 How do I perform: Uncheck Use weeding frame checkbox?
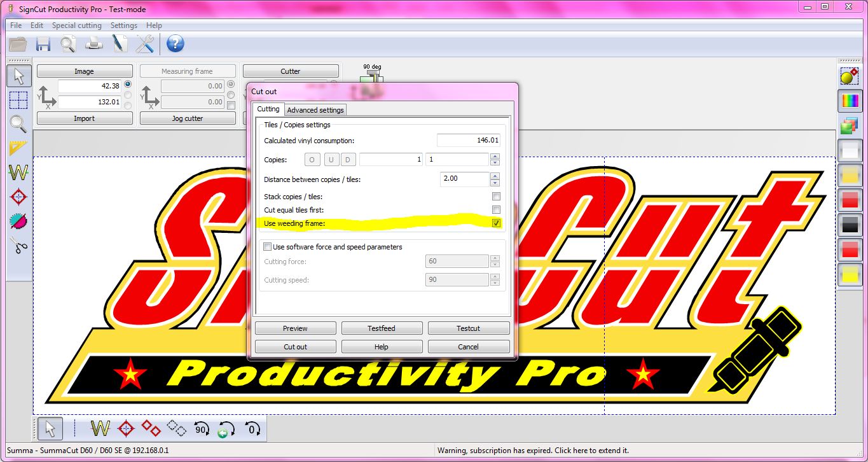click(496, 223)
